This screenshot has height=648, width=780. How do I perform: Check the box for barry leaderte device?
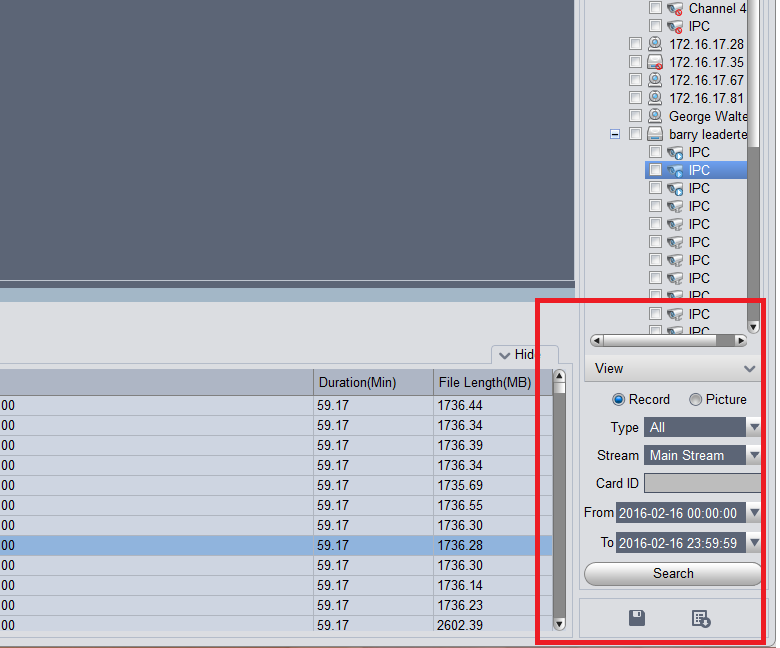(635, 134)
